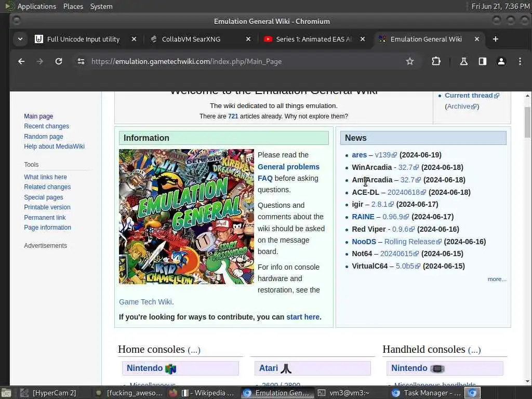The width and height of the screenshot is (532, 399).
Task: Open VirtualC64 5.0b5 release link
Action: pos(408,266)
